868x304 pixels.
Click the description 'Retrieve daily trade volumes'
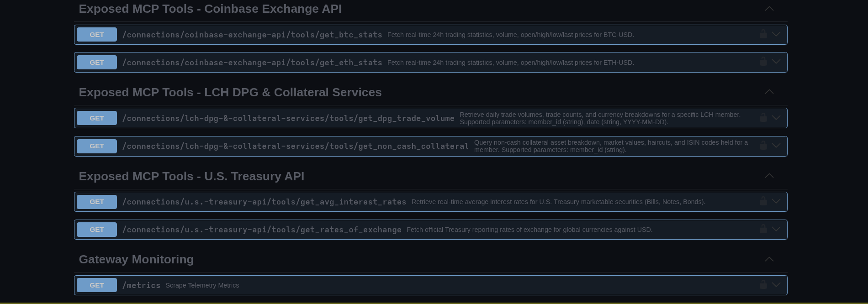pos(600,118)
